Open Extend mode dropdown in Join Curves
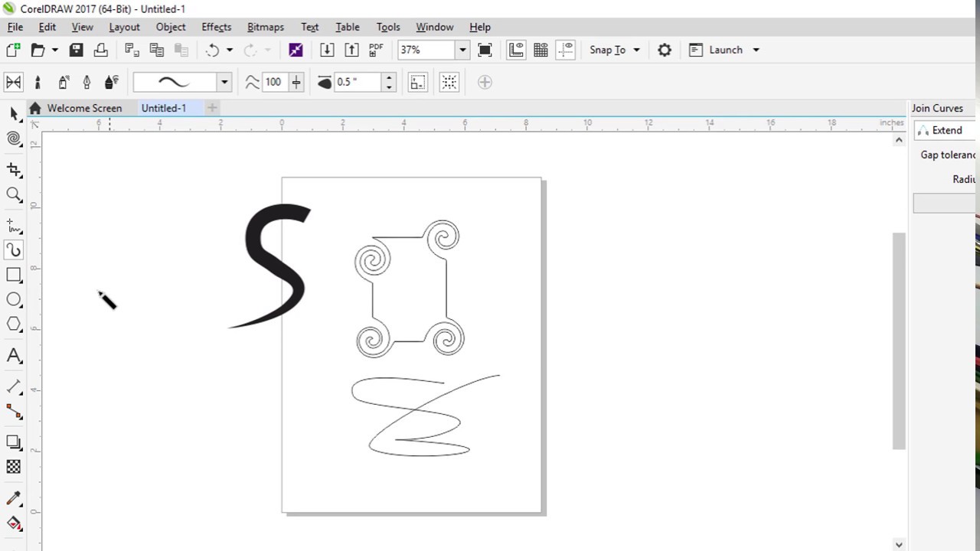This screenshot has height=551, width=980. pos(946,130)
